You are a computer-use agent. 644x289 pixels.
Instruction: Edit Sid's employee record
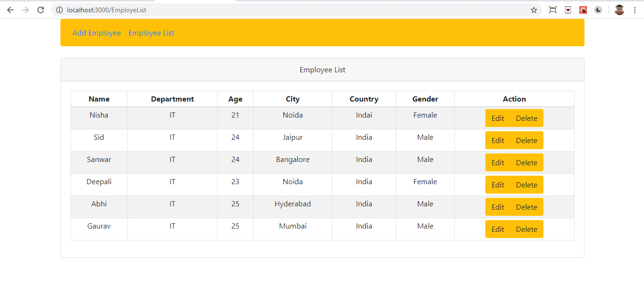[498, 141]
